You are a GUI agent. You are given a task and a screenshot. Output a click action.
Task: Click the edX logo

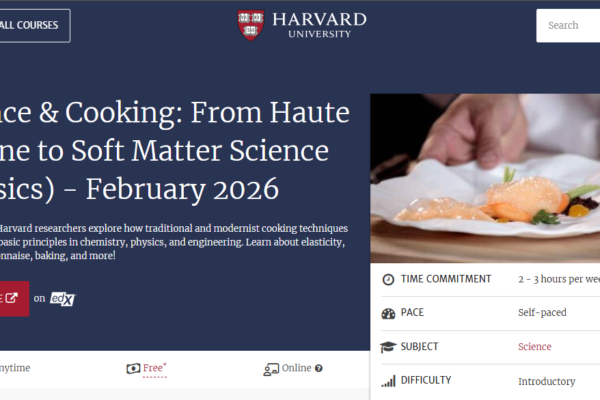[x=63, y=297]
